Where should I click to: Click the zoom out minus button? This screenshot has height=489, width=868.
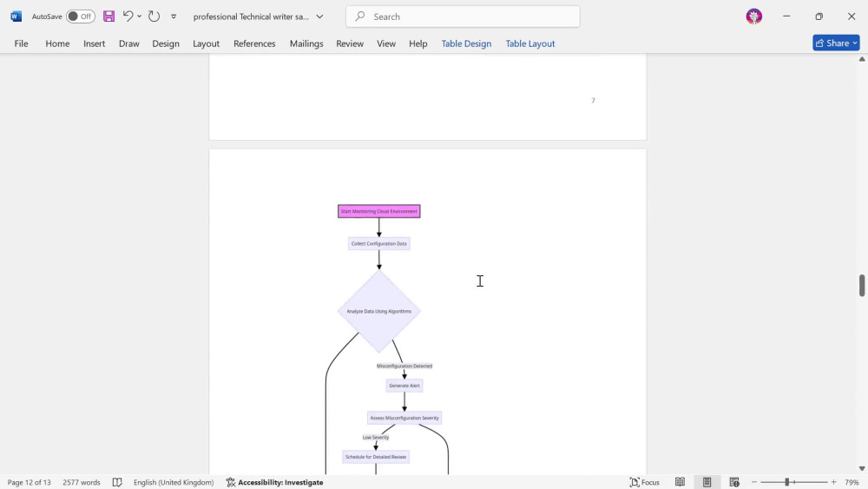(754, 482)
